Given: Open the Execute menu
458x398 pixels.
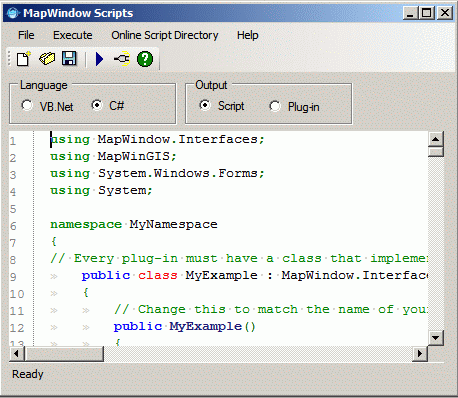Looking at the screenshot, I should pos(73,35).
